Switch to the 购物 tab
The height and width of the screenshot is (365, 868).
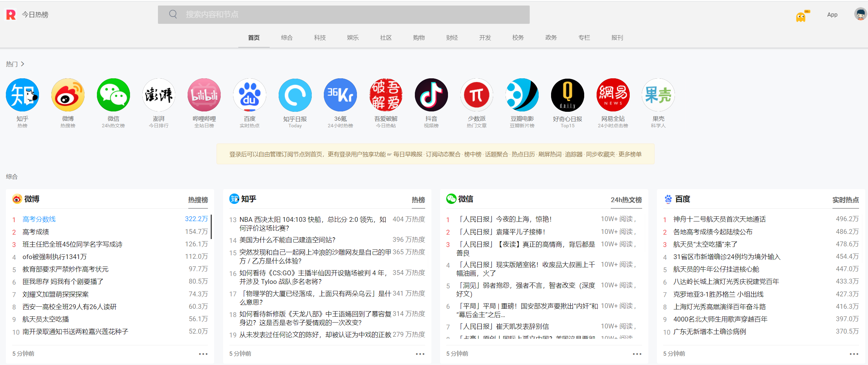coord(419,38)
